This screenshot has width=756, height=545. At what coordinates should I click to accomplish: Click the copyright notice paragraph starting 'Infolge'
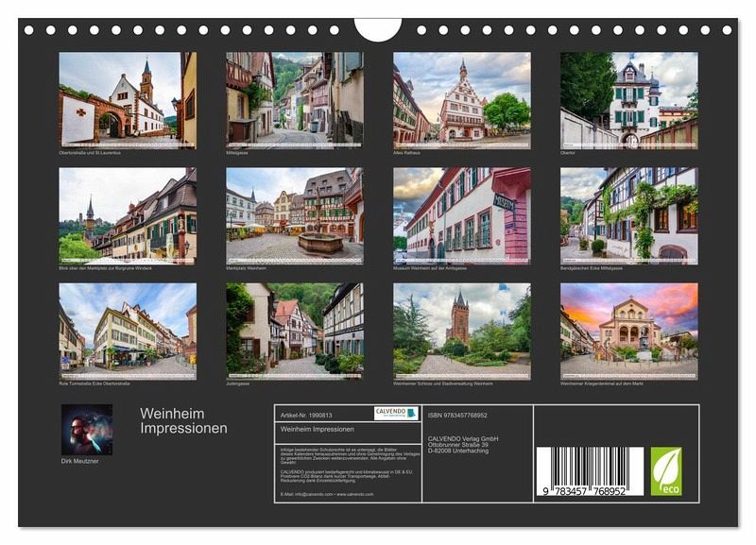coord(350,455)
